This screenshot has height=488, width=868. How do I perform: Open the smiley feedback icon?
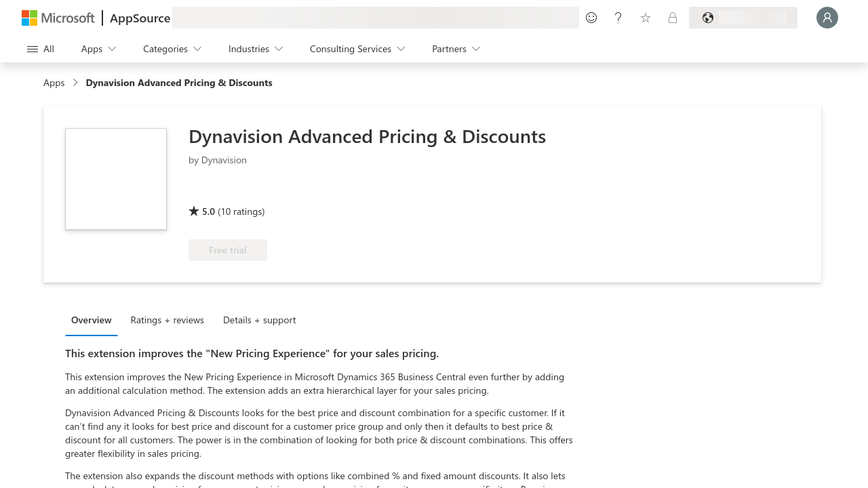(591, 18)
